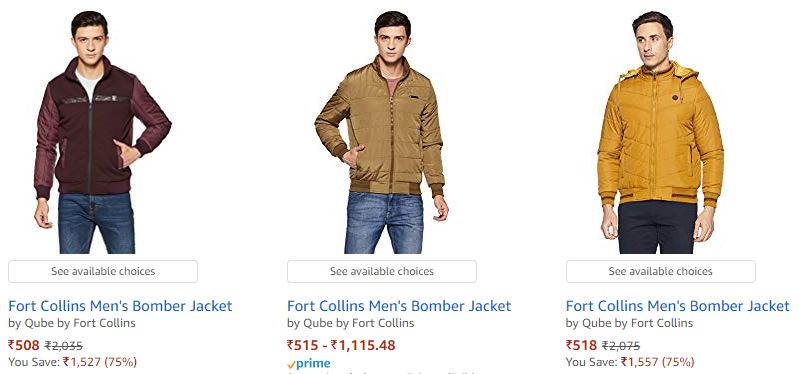Click the ₹508 sale price
The height and width of the screenshot is (374, 811).
(x=24, y=345)
